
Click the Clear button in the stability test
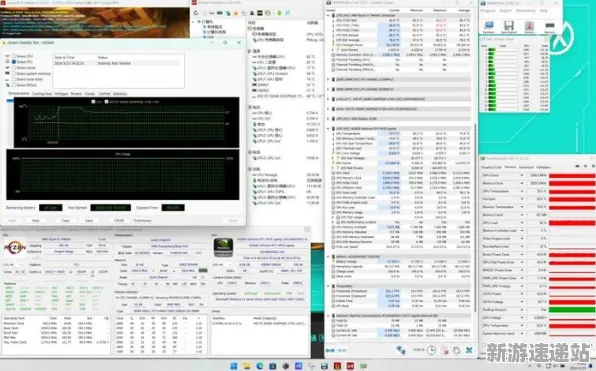pyautogui.click(x=65, y=220)
